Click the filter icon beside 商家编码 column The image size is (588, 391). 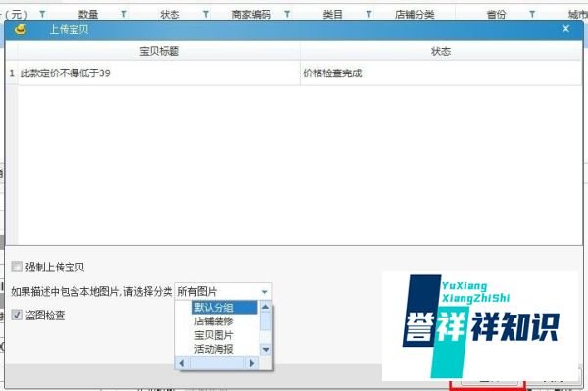pos(287,15)
